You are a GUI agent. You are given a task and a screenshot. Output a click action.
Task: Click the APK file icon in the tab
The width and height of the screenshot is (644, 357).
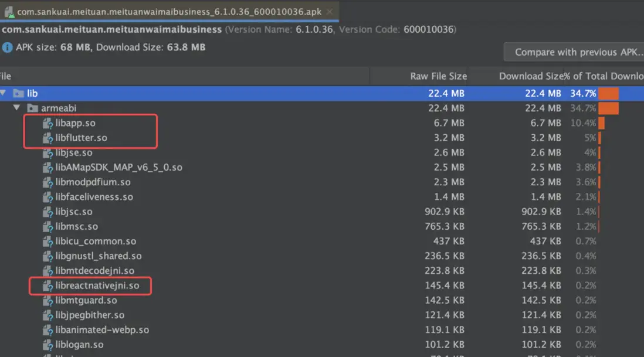(x=9, y=12)
